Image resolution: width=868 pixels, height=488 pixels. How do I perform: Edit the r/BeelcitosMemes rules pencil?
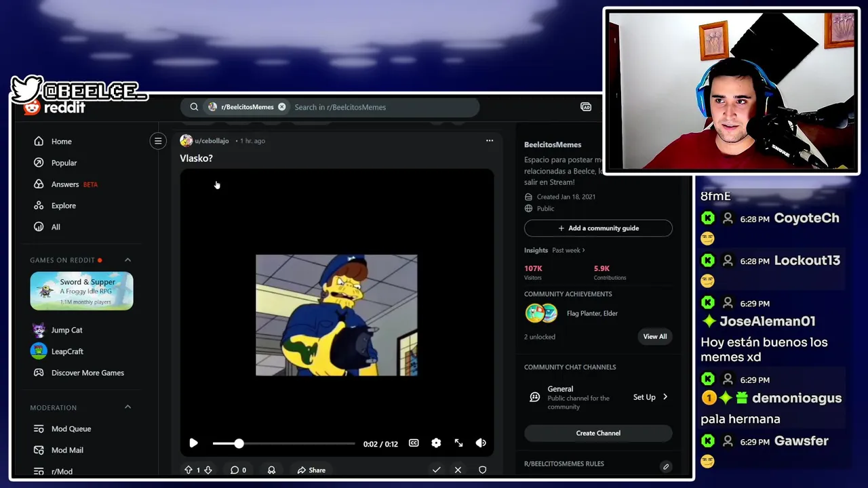click(x=666, y=466)
